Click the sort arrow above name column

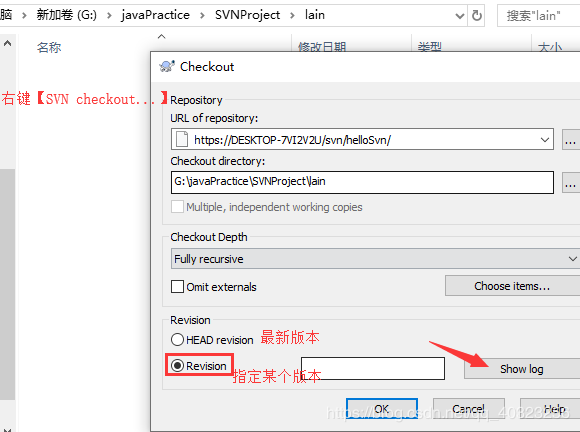[162, 36]
